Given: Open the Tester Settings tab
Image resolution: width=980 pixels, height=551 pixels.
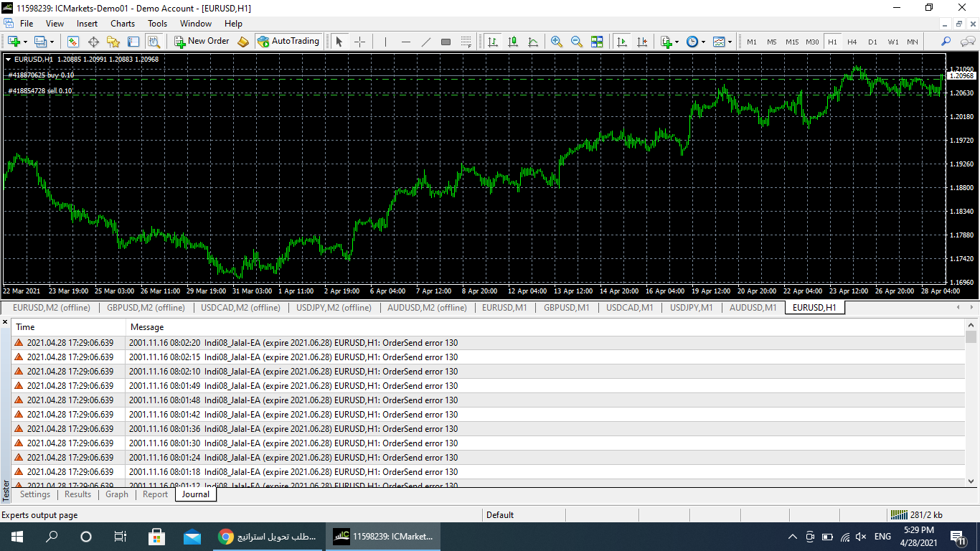Looking at the screenshot, I should point(35,494).
